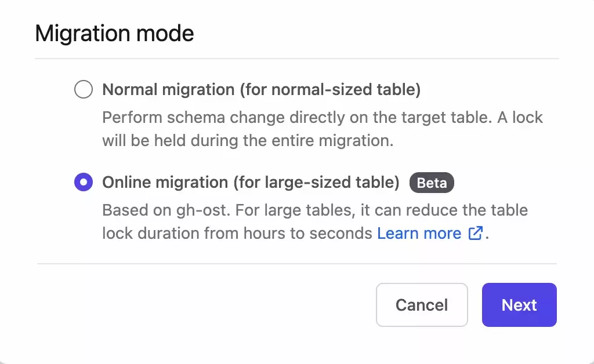Select the Normal migration radio button
Image resolution: width=594 pixels, height=364 pixels.
pos(84,89)
